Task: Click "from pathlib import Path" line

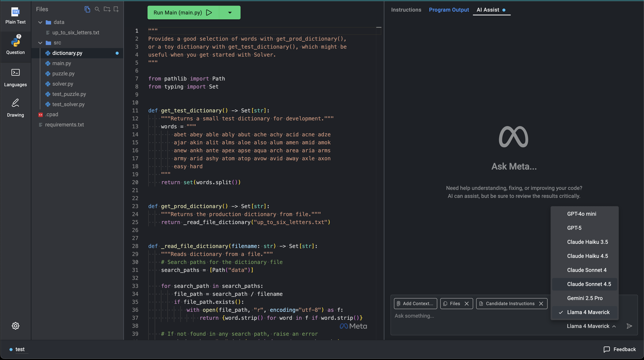Action: 186,78
